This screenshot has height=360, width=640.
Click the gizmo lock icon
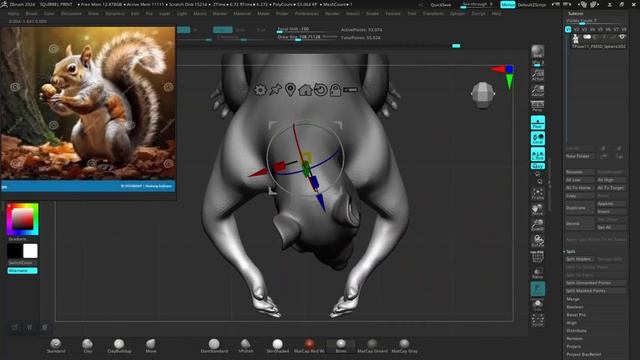pos(335,90)
